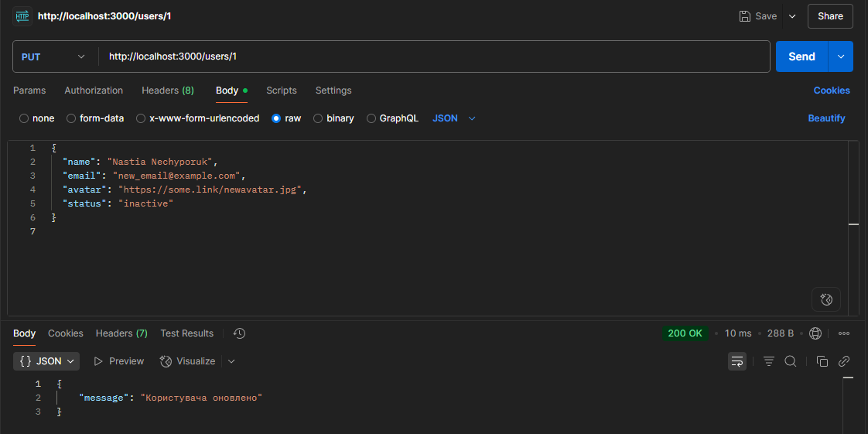This screenshot has width=868, height=434.
Task: Click the AI assistant icon in body editor
Action: [x=826, y=299]
